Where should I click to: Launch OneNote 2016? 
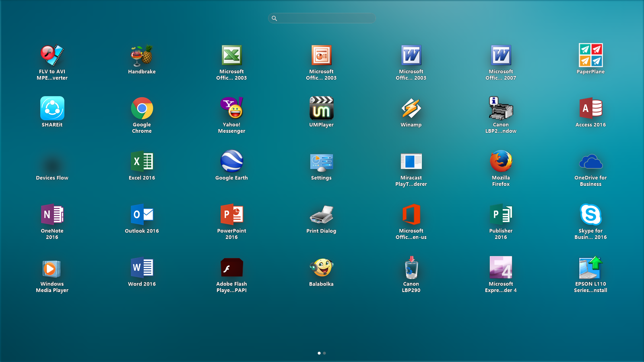(x=52, y=215)
